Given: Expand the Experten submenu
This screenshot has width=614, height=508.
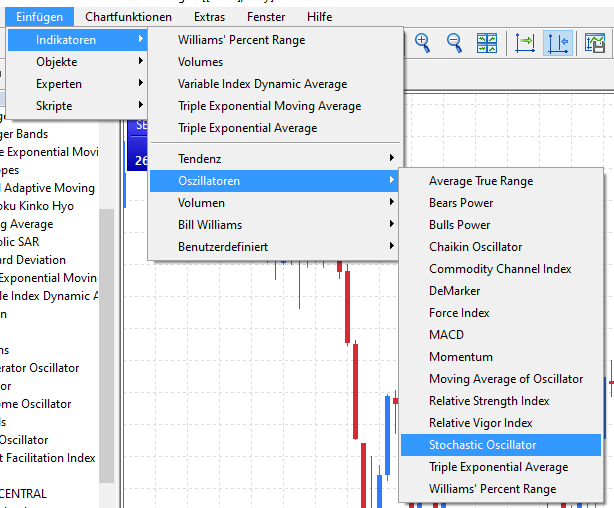Looking at the screenshot, I should [78, 84].
